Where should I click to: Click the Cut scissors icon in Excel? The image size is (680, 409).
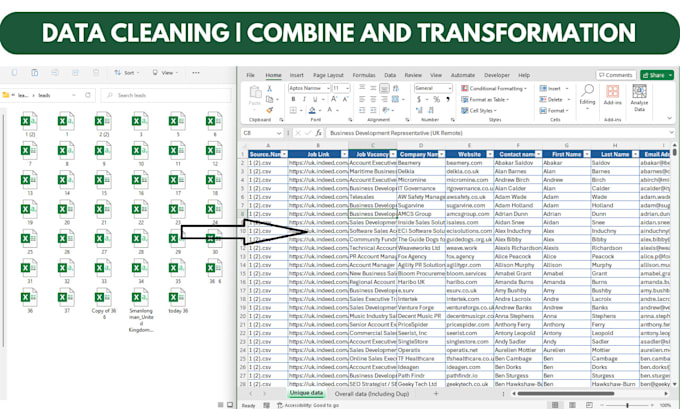point(269,88)
